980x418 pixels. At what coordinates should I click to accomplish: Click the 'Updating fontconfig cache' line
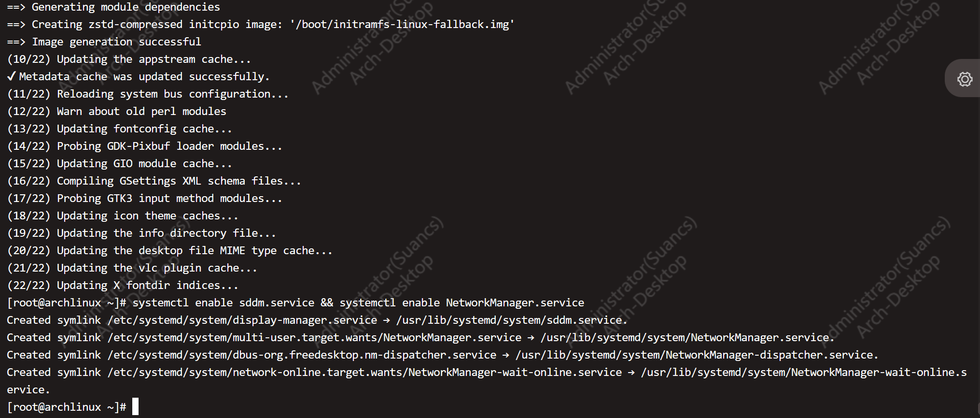(x=119, y=129)
